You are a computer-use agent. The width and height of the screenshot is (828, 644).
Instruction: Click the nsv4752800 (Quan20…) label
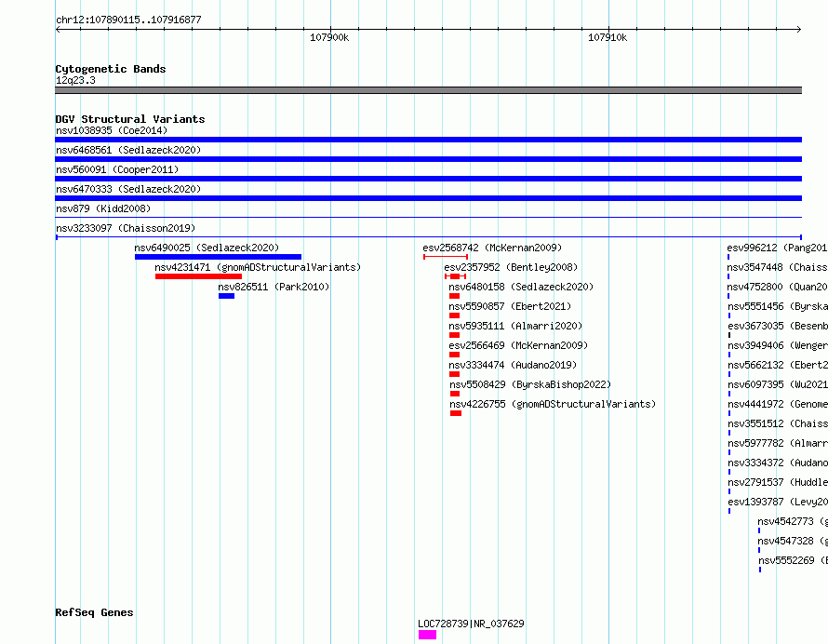point(777,287)
